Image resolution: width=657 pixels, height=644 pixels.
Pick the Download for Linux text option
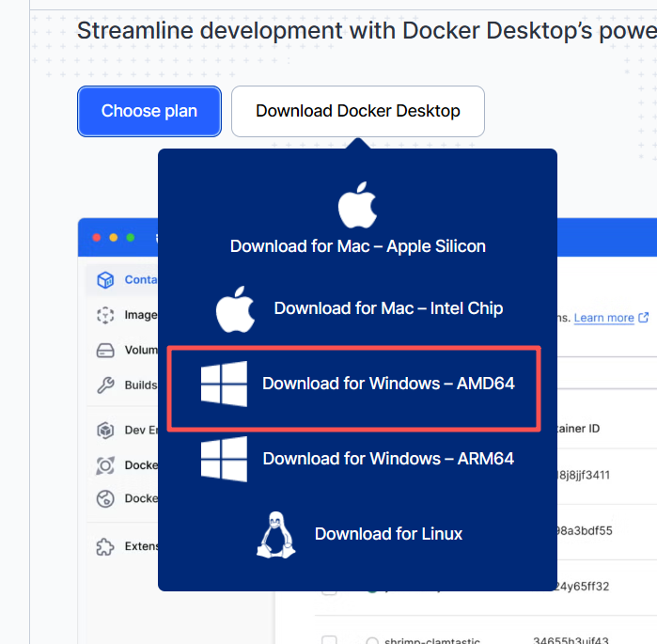click(388, 534)
